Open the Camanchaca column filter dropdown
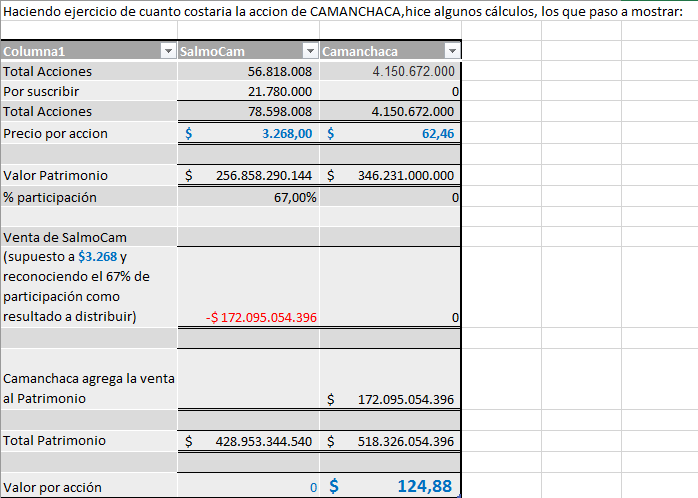This screenshot has width=698, height=498. 452,52
